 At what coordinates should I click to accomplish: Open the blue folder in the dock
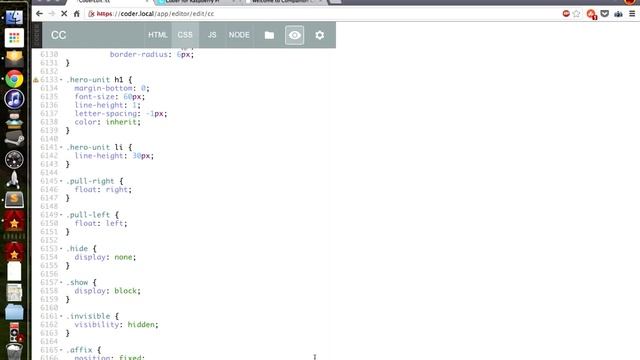coord(14,312)
